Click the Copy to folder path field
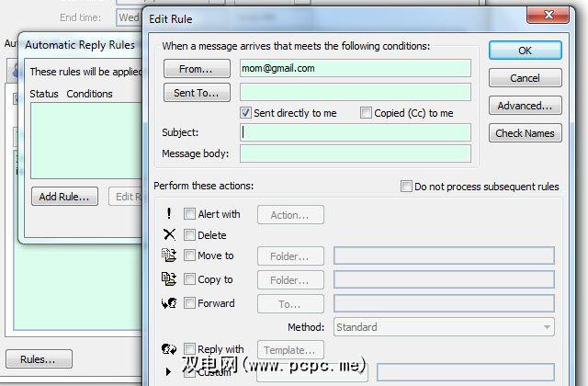Viewport: 588px width, 386px height. [x=444, y=279]
